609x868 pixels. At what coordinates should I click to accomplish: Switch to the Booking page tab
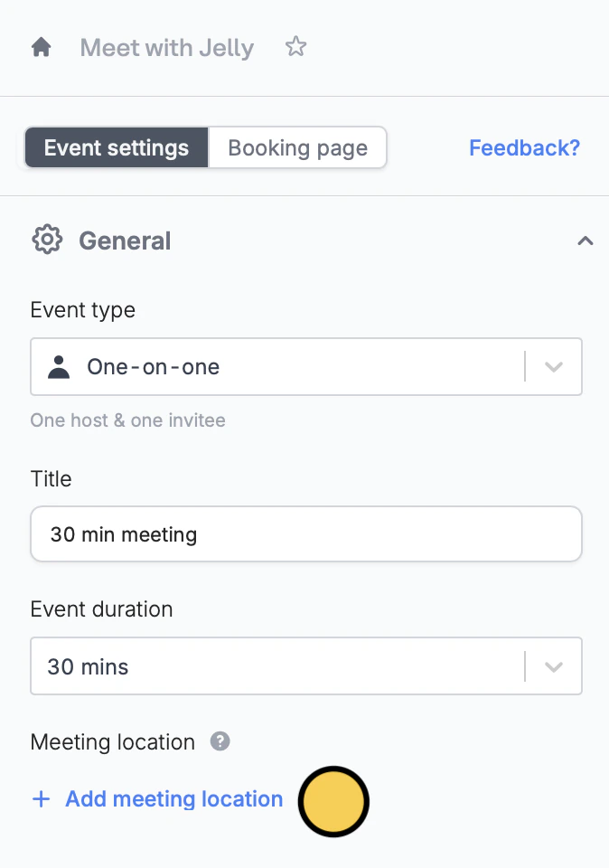297,147
